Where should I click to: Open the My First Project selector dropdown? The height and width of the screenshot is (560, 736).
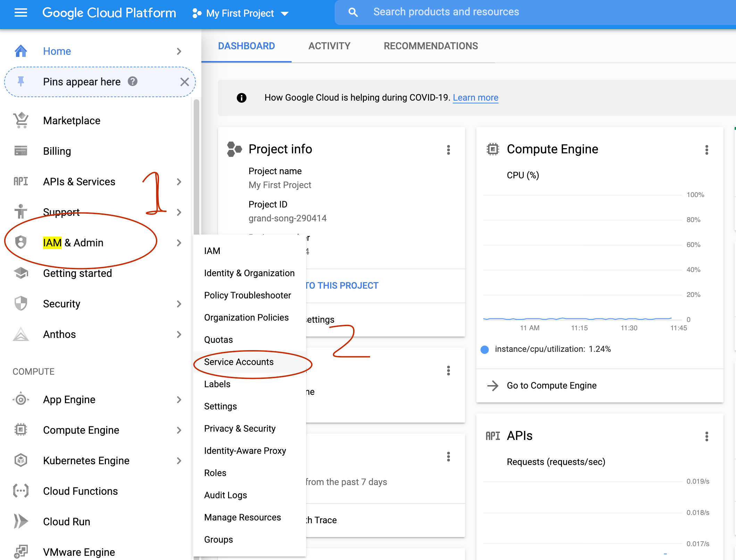click(x=241, y=14)
